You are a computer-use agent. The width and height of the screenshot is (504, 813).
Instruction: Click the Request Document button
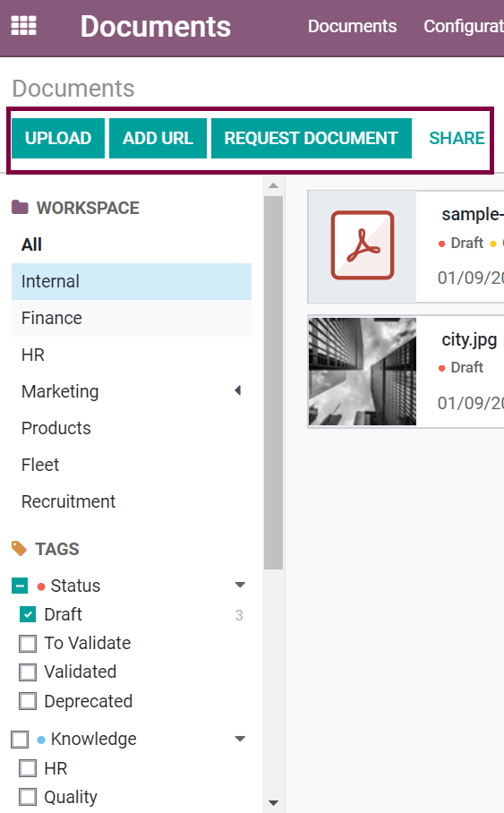point(312,138)
